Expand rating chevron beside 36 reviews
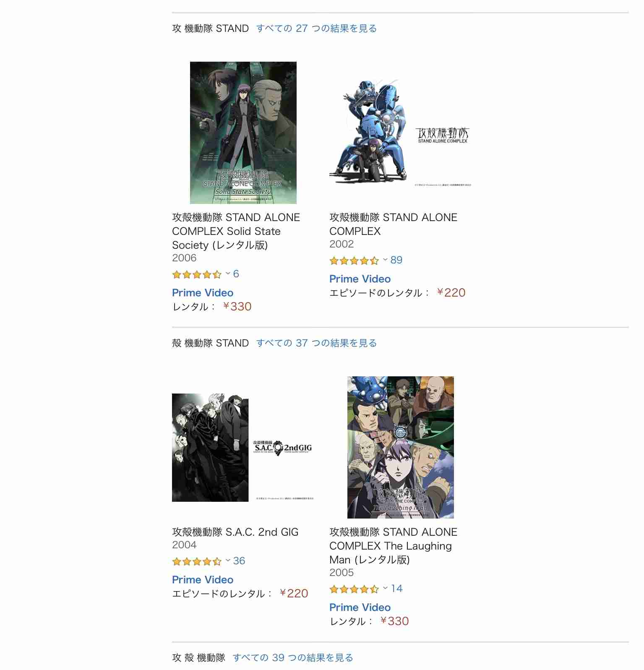The width and height of the screenshot is (644, 670). tap(228, 561)
